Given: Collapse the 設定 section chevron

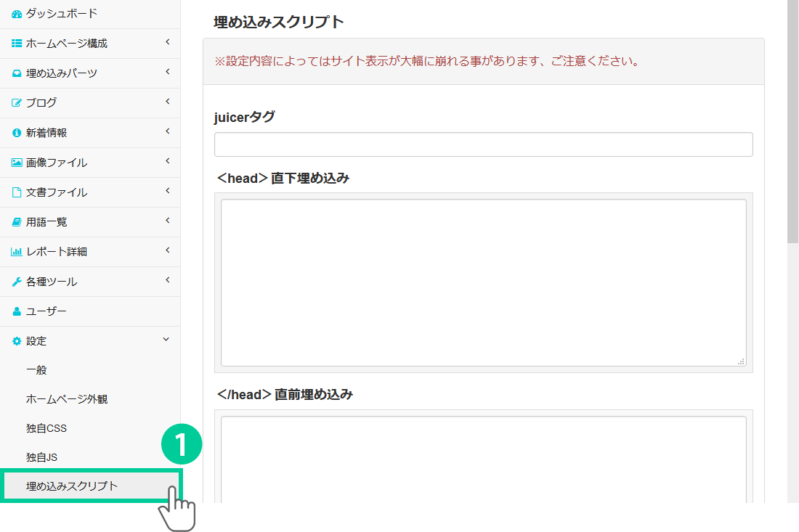Looking at the screenshot, I should (166, 340).
